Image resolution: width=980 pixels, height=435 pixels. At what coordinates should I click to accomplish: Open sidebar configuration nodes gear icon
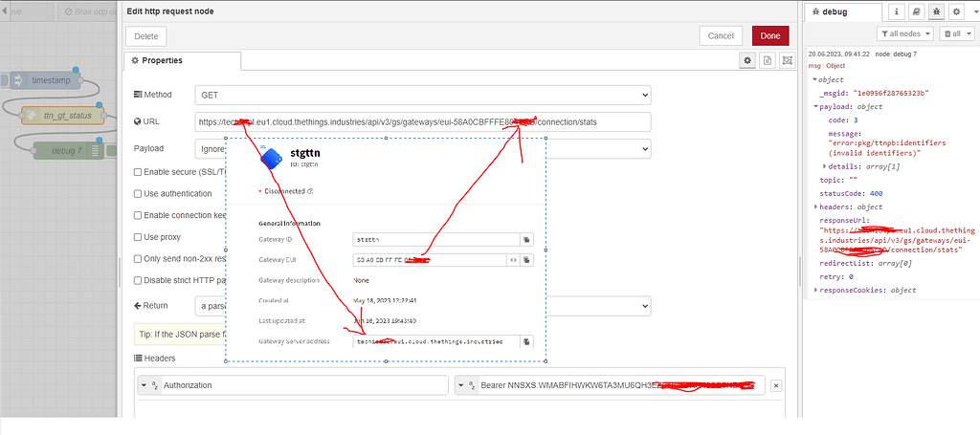955,11
